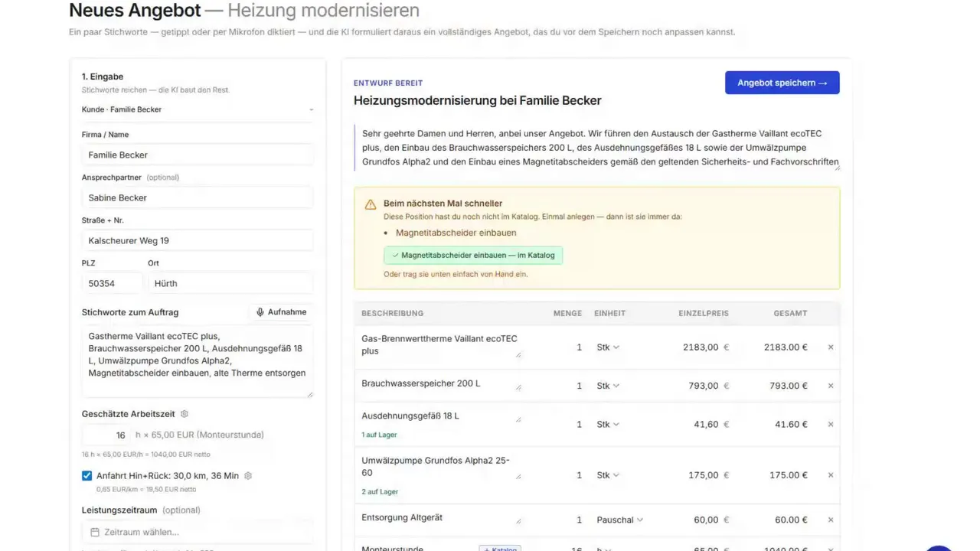980x551 pixels.
Task: Click euro sign next to 2183,00 Einzelpreis
Action: tap(727, 347)
